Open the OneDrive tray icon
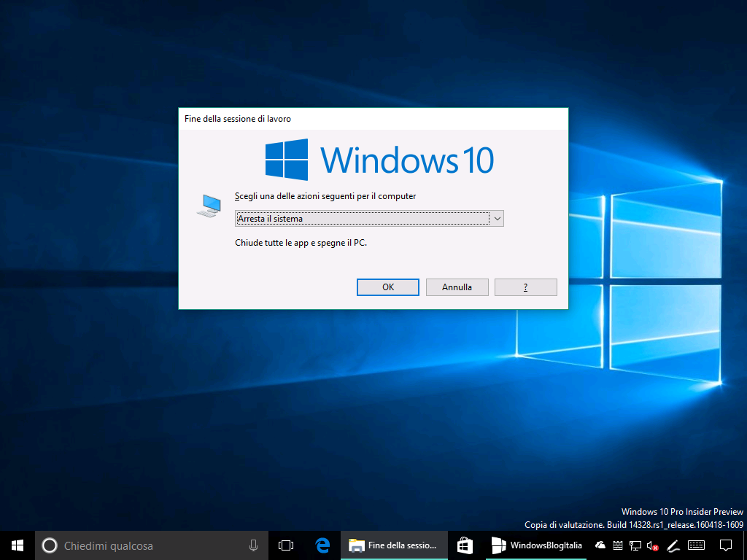This screenshot has width=747, height=560. [x=600, y=545]
